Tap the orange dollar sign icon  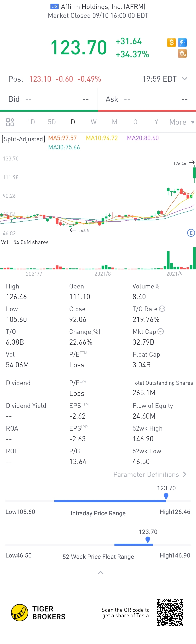pos(171,43)
